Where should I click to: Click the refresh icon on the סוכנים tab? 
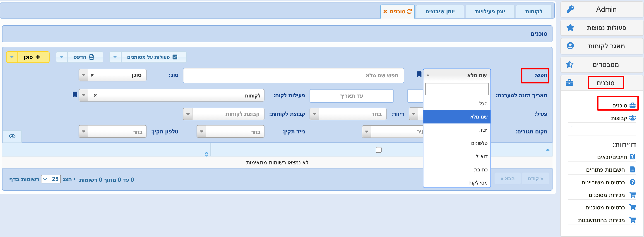pos(409,12)
